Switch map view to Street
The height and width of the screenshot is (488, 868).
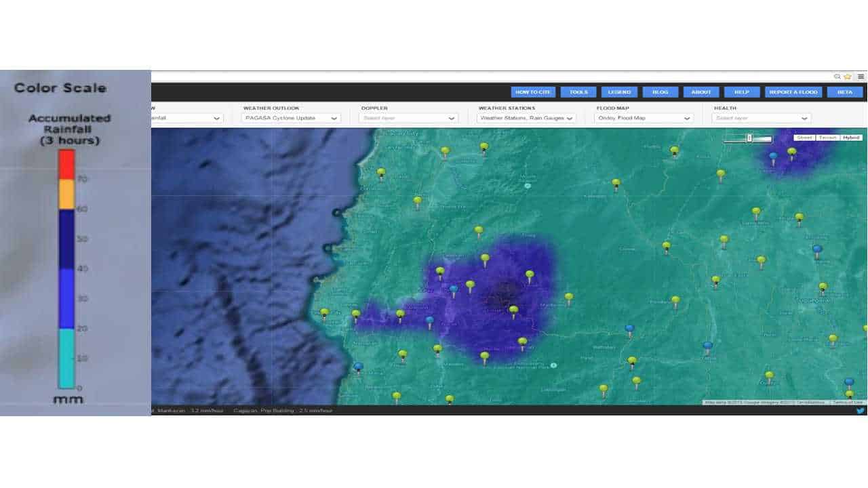(x=804, y=138)
